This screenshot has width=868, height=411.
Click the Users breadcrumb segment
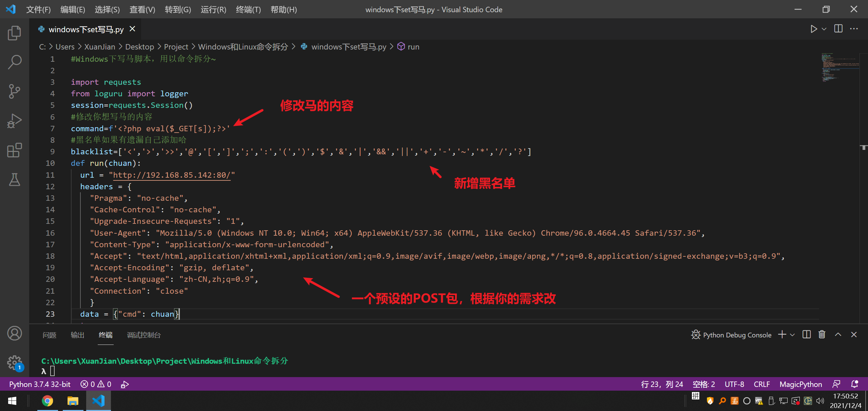pyautogui.click(x=65, y=47)
